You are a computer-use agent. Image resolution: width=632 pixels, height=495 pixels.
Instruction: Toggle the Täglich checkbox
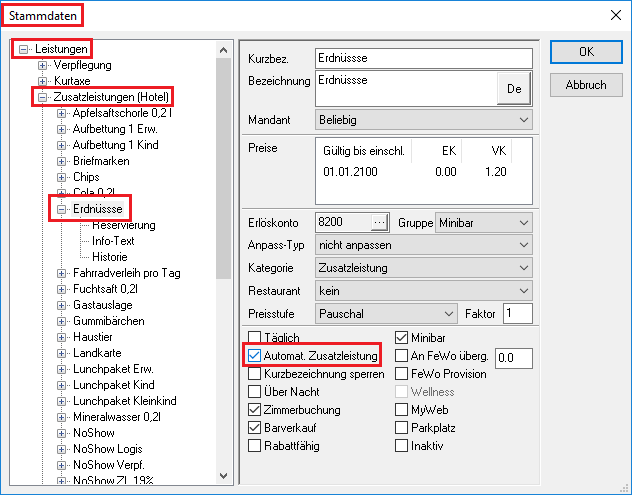pyautogui.click(x=254, y=337)
